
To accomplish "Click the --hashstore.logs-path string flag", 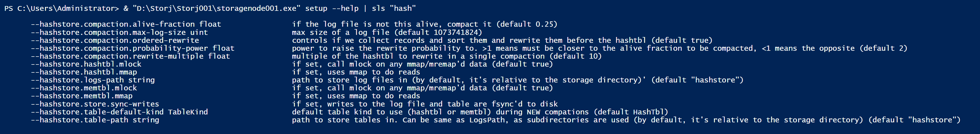I will tap(93, 80).
